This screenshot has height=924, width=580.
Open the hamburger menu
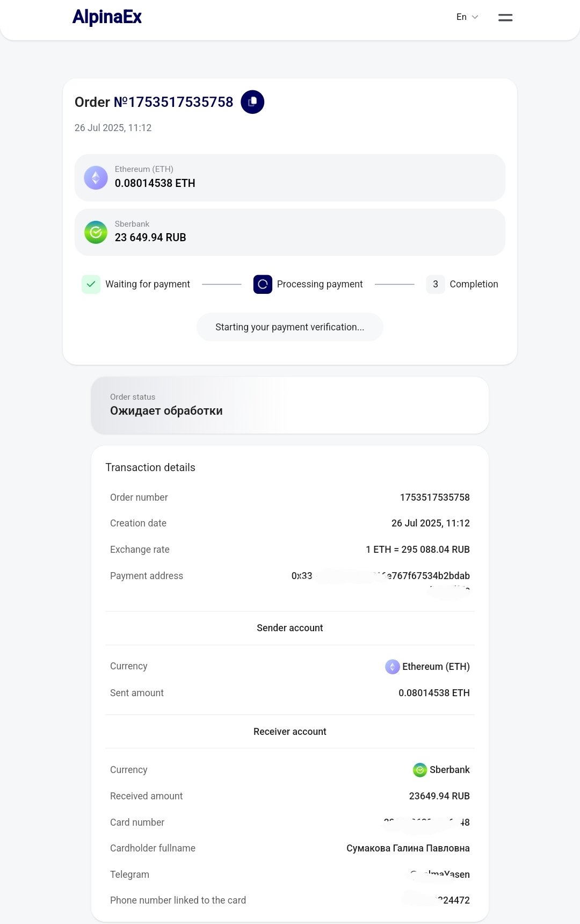point(505,18)
